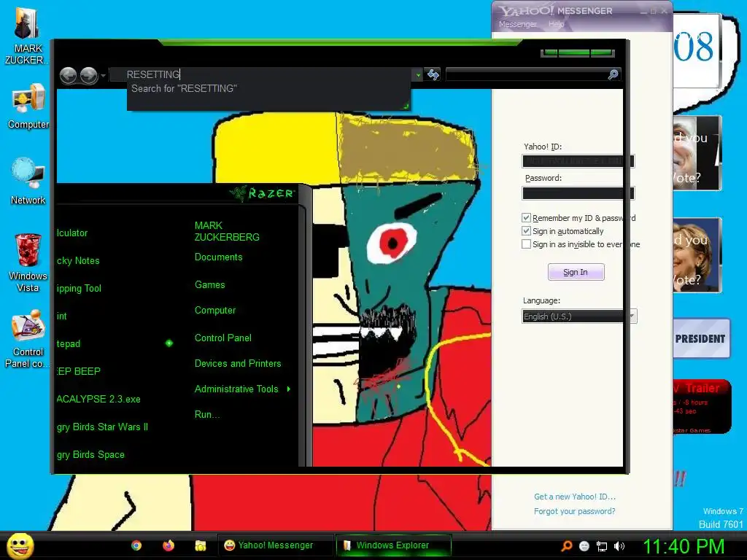
Task: Toggle Sign in automatically checkbox
Action: pos(526,231)
